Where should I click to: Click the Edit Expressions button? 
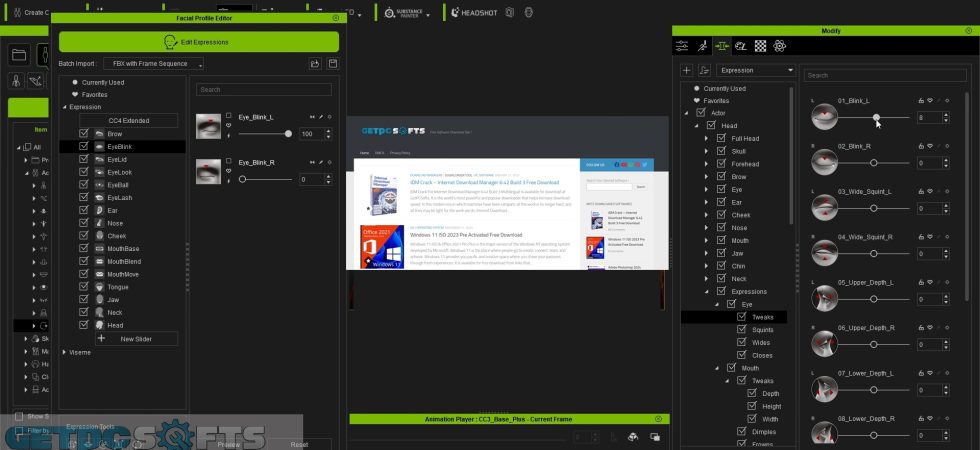click(199, 42)
